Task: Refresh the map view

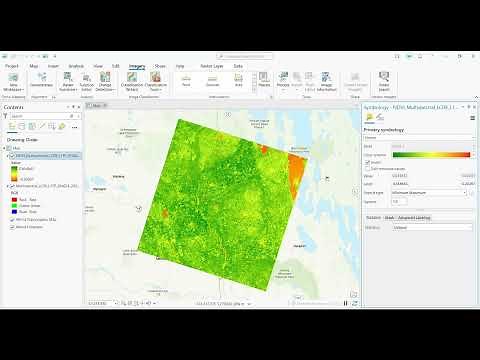Action: coord(355,303)
